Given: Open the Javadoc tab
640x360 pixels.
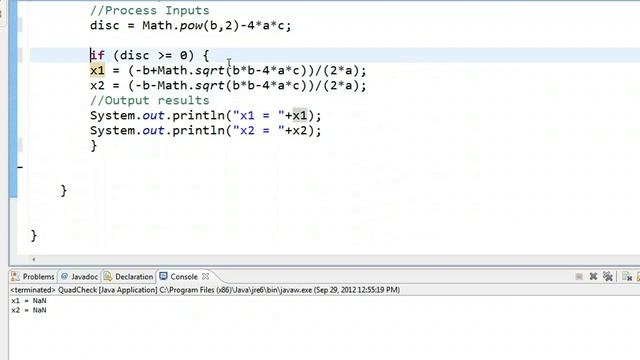Looking at the screenshot, I should 80,276.
